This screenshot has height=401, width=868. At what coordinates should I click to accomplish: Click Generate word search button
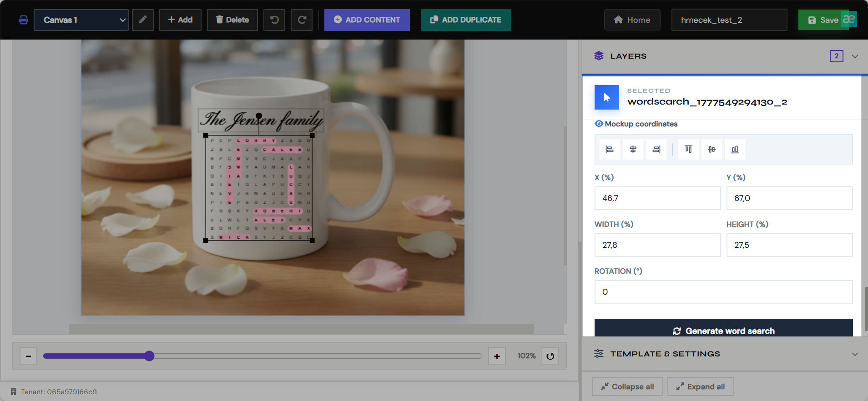[x=723, y=328]
